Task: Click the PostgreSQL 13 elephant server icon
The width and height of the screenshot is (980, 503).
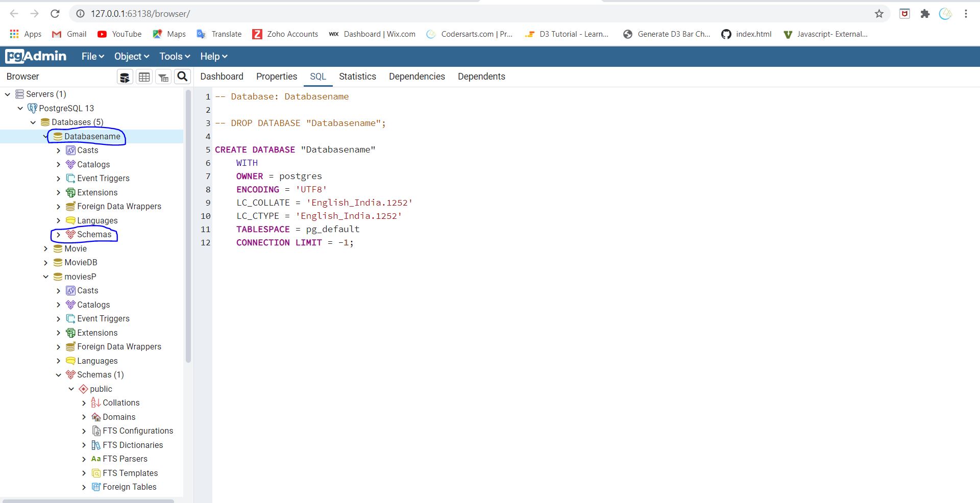Action: pyautogui.click(x=32, y=108)
